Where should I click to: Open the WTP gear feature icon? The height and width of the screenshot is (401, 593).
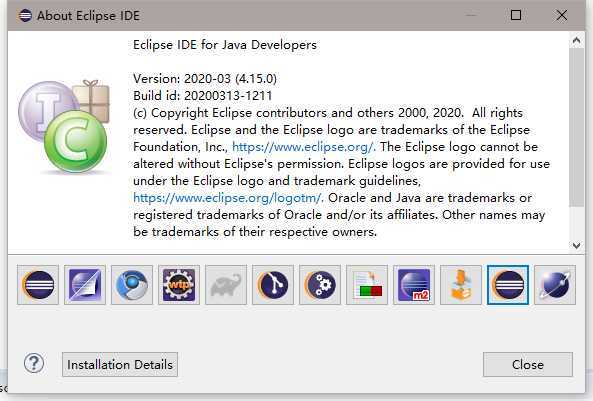[x=179, y=285]
